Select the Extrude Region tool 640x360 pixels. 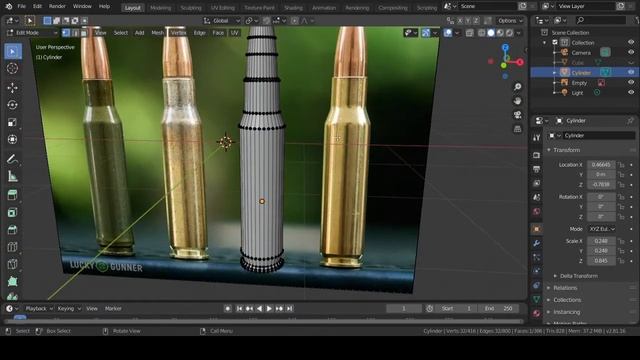tap(12, 195)
